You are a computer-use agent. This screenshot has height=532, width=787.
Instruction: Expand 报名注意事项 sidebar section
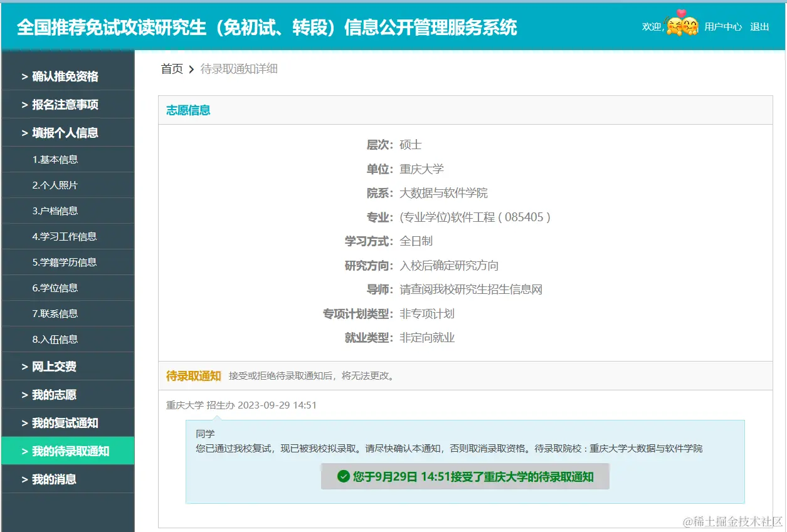coord(68,105)
